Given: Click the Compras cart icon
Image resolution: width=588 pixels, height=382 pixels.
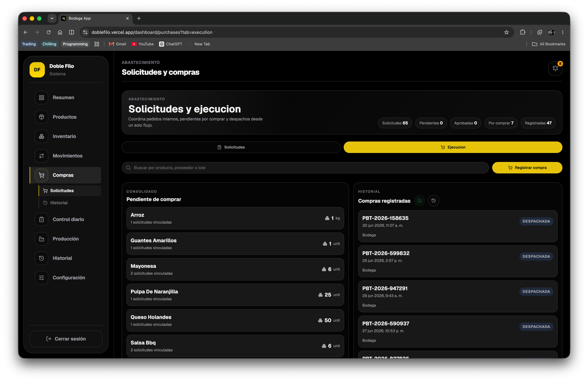Looking at the screenshot, I should (x=42, y=175).
